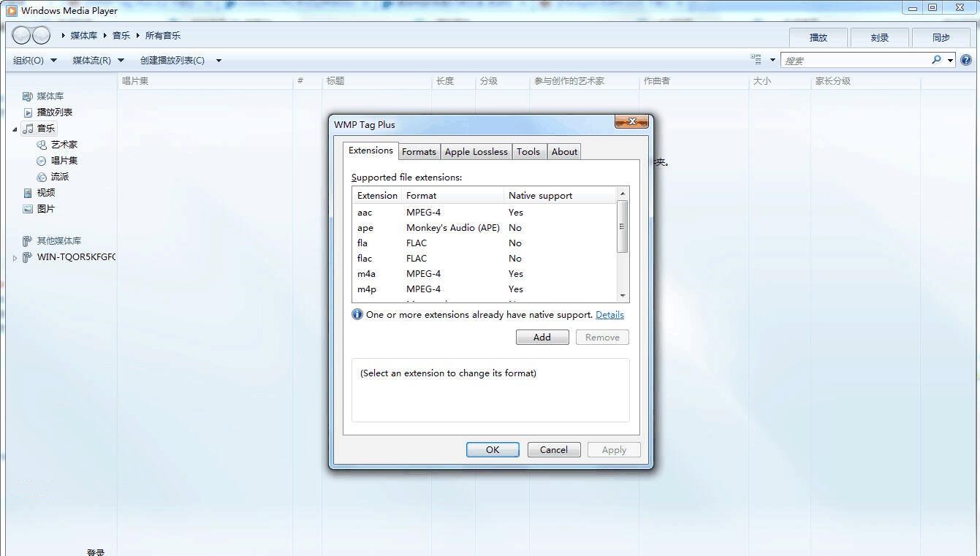980x556 pixels.
Task: Click the Add button
Action: pos(542,337)
